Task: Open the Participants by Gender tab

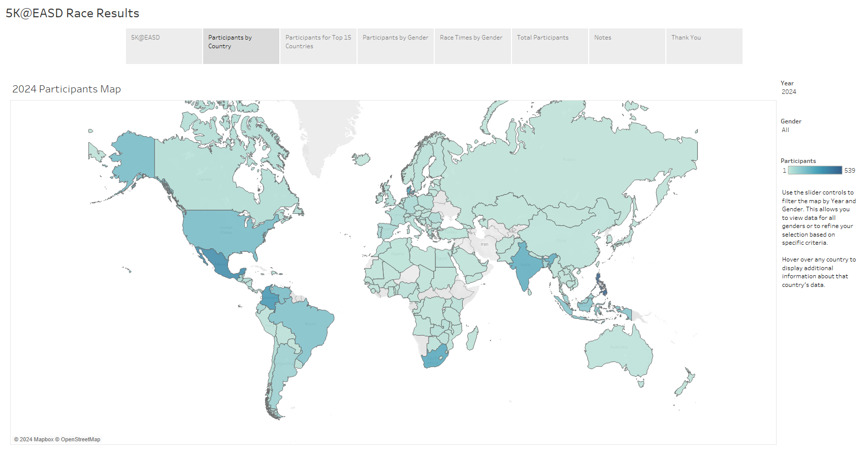Action: click(x=395, y=46)
